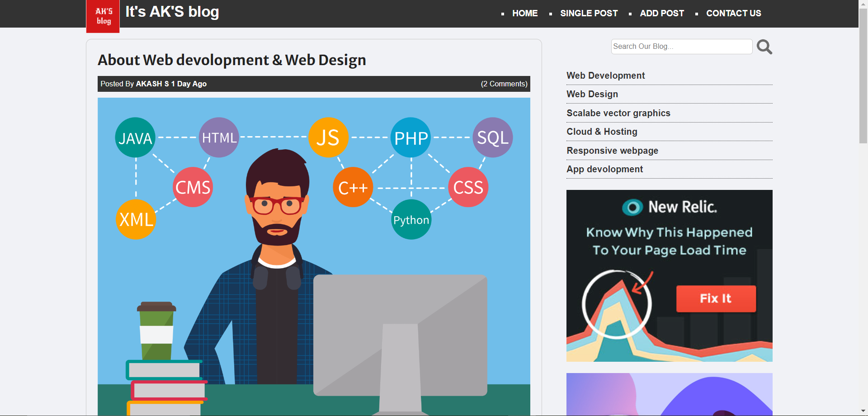Focus the Search Our Blog field
The width and height of the screenshot is (868, 416).
pos(682,47)
